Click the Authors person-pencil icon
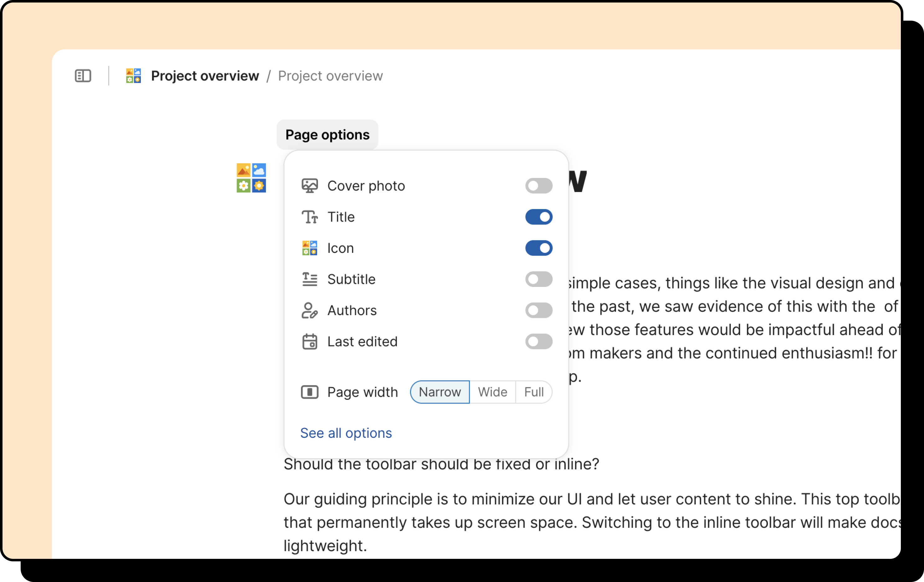 (310, 310)
